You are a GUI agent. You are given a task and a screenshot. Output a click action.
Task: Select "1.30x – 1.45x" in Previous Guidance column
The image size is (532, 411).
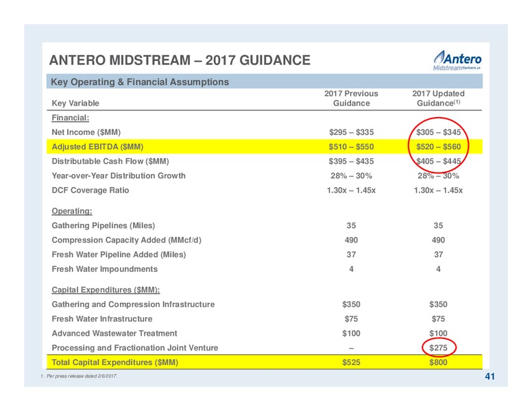pos(351,190)
